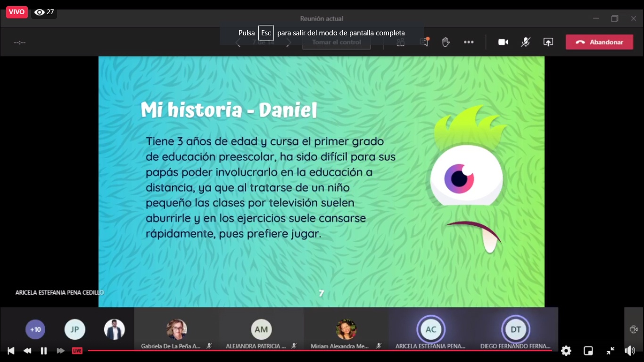The image size is (644, 362).
Task: Click the Abandonar leave meeting button
Action: 599,42
